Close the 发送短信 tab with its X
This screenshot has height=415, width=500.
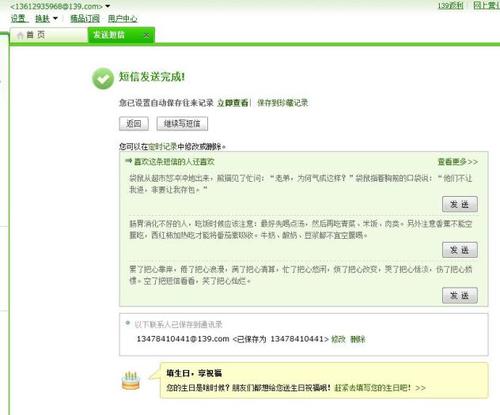coord(146,35)
